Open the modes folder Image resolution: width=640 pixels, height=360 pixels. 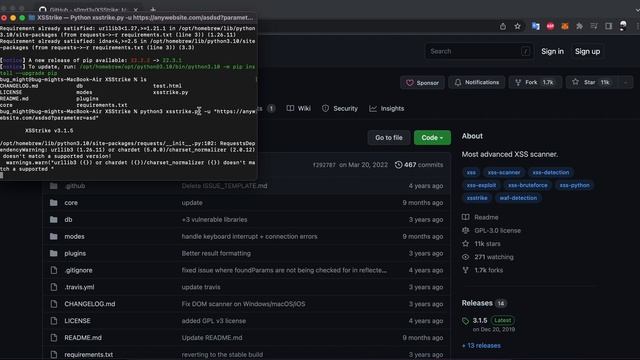pyautogui.click(x=74, y=237)
